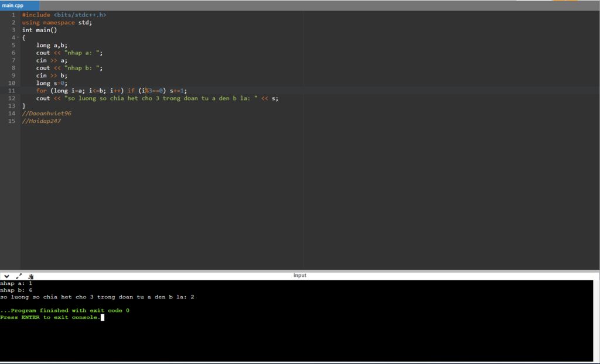Image resolution: width=600 pixels, height=364 pixels.
Task: Click line number 15 in the gutter
Action: 12,121
